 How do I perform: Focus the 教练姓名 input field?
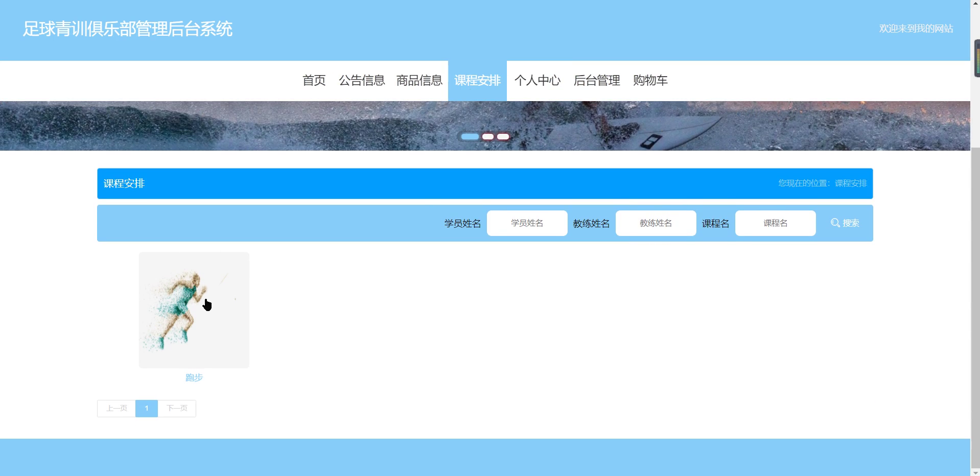pos(656,223)
